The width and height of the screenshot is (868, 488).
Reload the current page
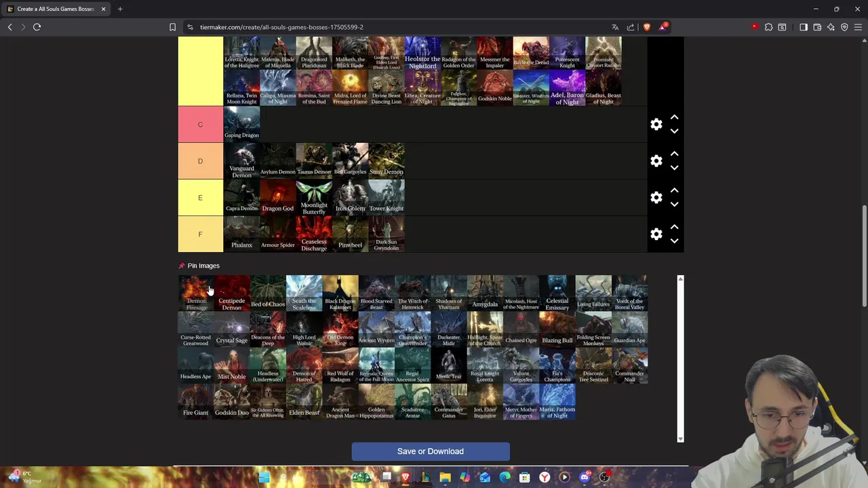(x=37, y=27)
